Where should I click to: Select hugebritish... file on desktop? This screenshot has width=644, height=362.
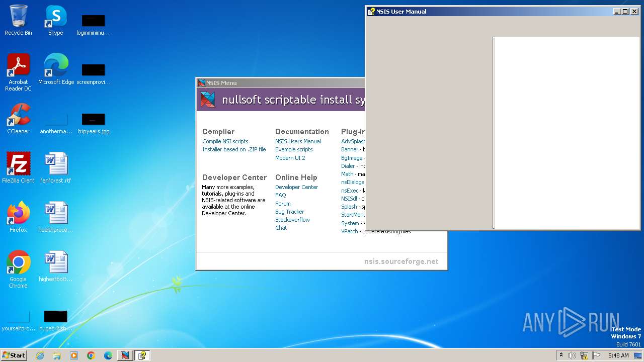pyautogui.click(x=56, y=320)
